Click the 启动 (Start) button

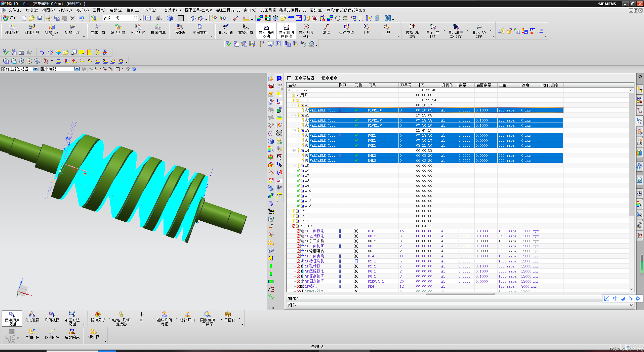pyautogui.click(x=12, y=18)
